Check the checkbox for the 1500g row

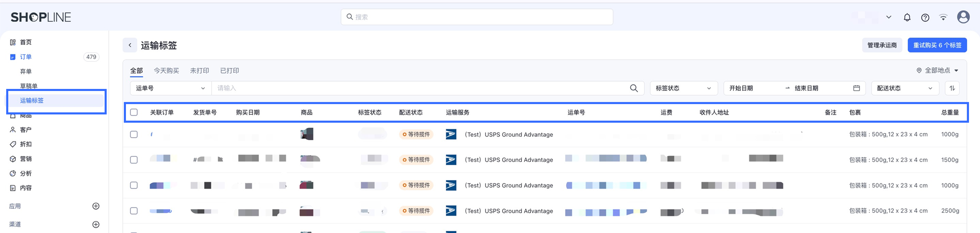tap(134, 160)
